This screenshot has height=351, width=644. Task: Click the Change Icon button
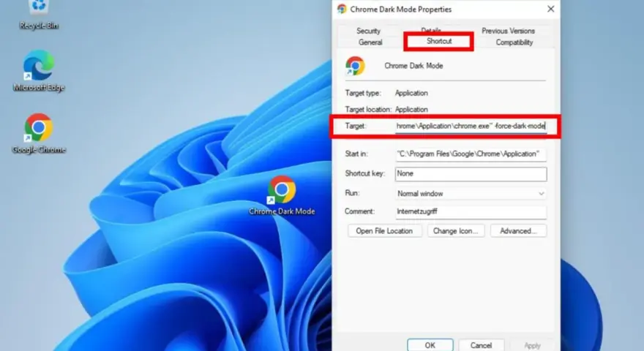455,231
